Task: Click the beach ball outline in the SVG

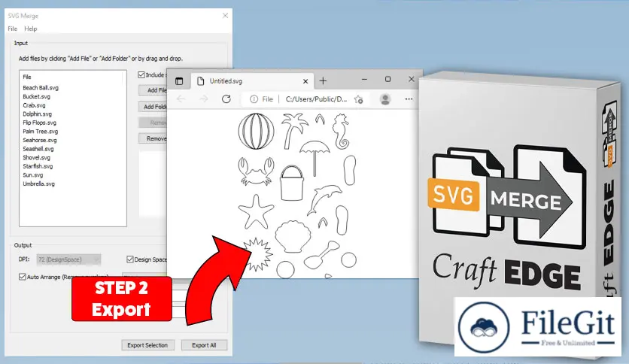Action: [256, 131]
